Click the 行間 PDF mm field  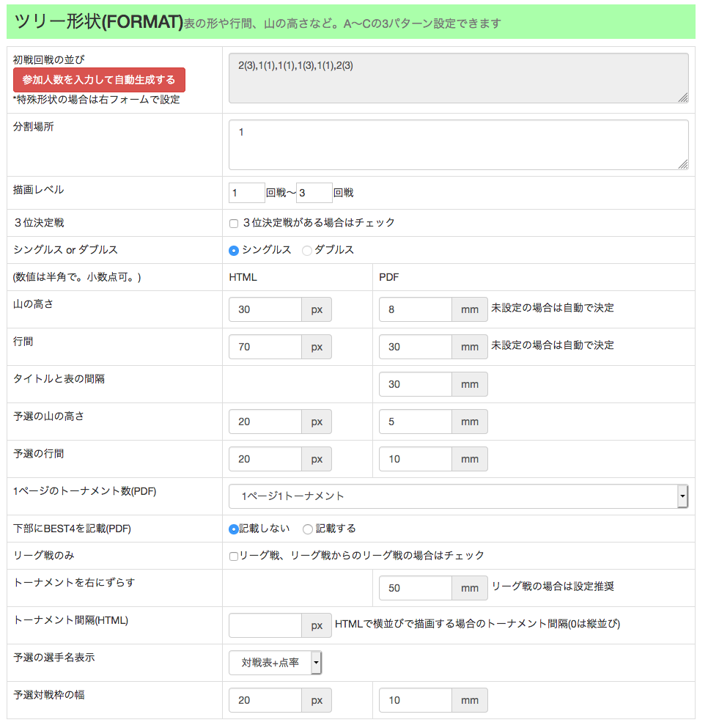pyautogui.click(x=416, y=347)
